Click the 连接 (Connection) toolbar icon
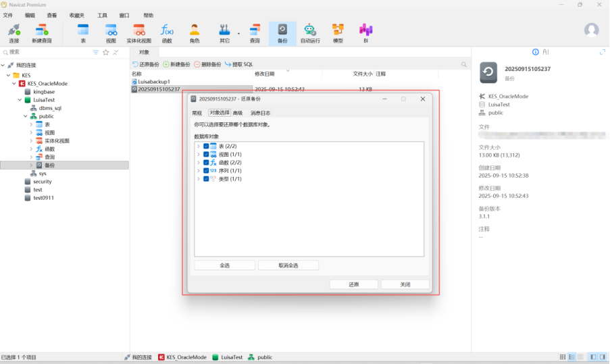Viewport: 610px width, 364px height. [14, 30]
